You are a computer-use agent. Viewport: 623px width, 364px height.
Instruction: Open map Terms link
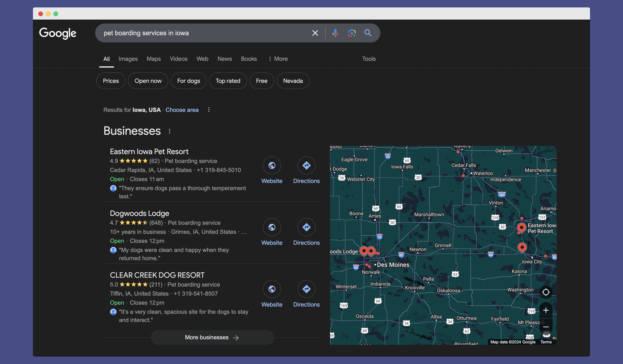coord(546,342)
